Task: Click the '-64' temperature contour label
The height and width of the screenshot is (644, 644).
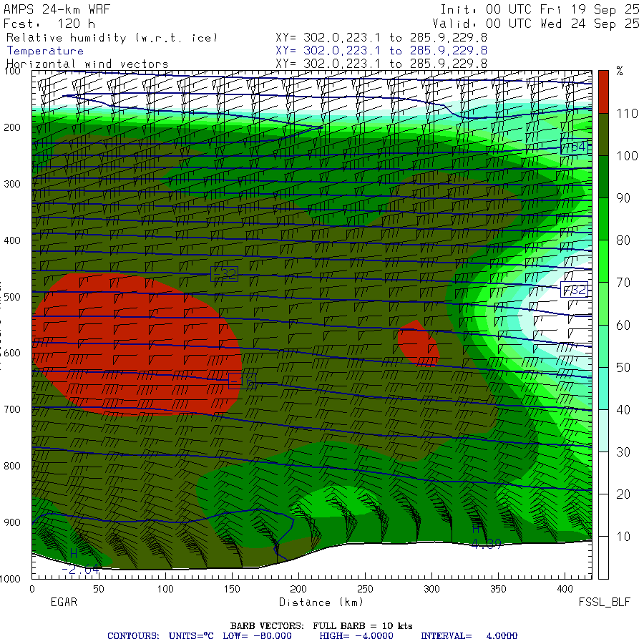Action: coord(574,147)
